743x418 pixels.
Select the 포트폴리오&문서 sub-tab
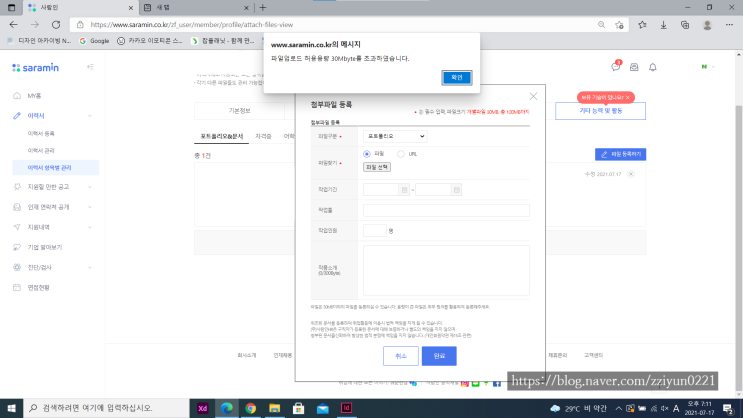click(221, 136)
